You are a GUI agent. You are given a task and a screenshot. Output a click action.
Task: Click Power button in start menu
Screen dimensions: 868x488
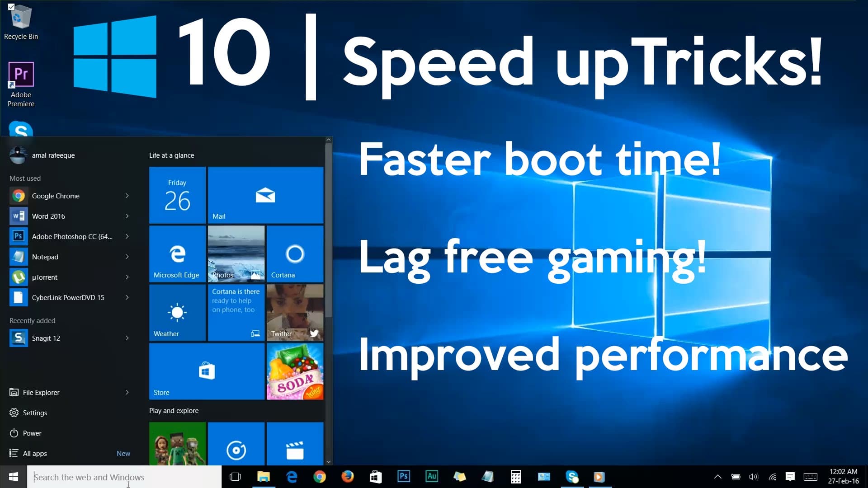pyautogui.click(x=32, y=432)
